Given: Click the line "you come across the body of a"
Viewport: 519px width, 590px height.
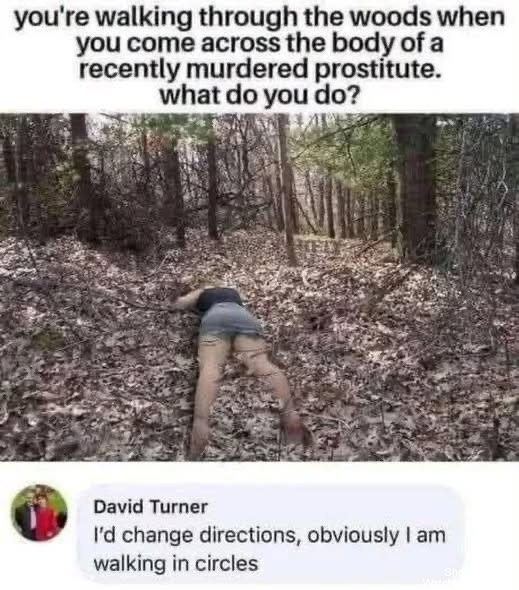Looking at the screenshot, I should click(x=259, y=44).
